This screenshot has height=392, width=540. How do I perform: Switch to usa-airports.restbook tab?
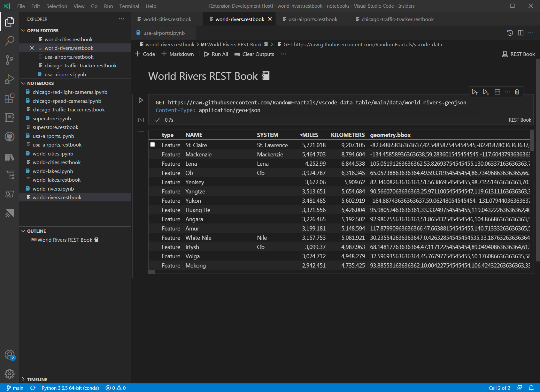pyautogui.click(x=313, y=19)
